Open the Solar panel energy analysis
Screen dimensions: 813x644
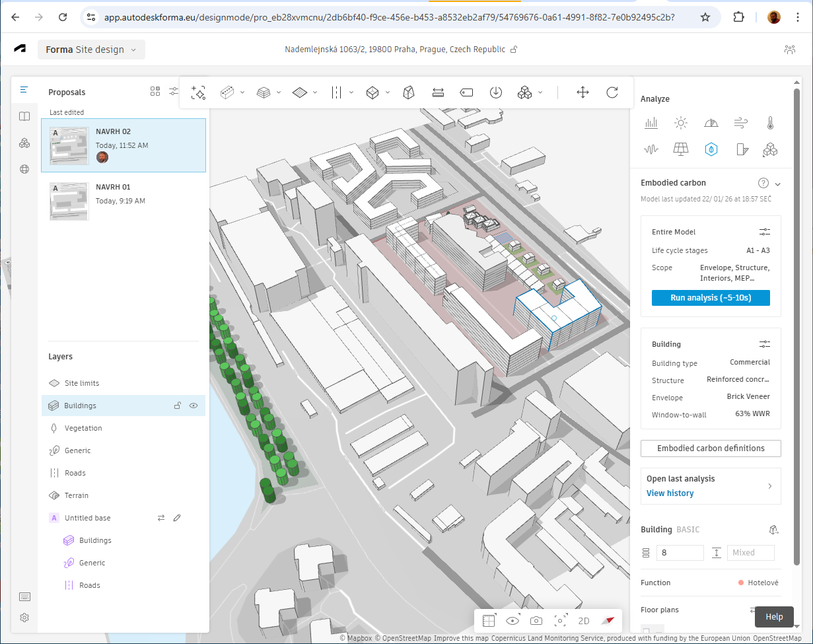681,149
